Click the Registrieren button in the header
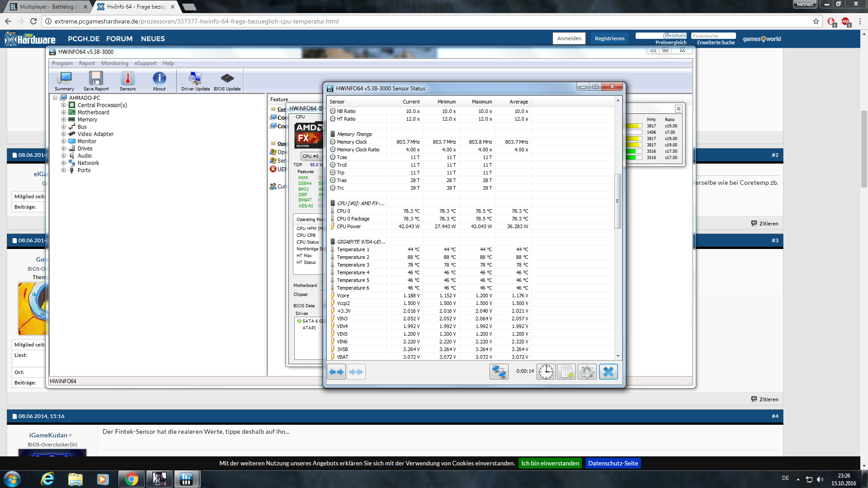Image resolution: width=868 pixels, height=488 pixels. coord(609,38)
